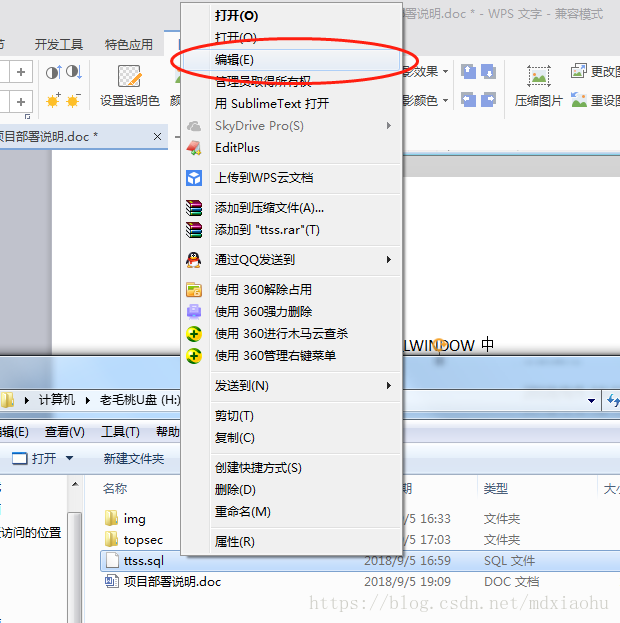Select the img folder

[x=125, y=519]
